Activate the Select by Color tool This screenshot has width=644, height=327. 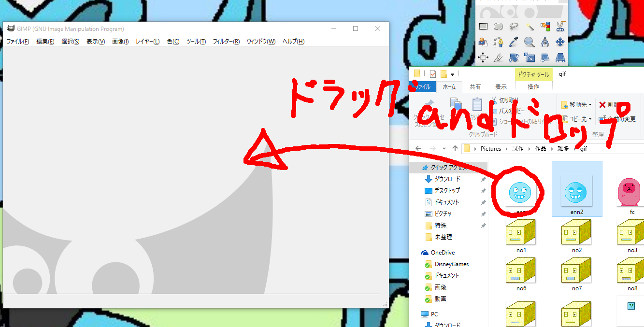tap(545, 27)
